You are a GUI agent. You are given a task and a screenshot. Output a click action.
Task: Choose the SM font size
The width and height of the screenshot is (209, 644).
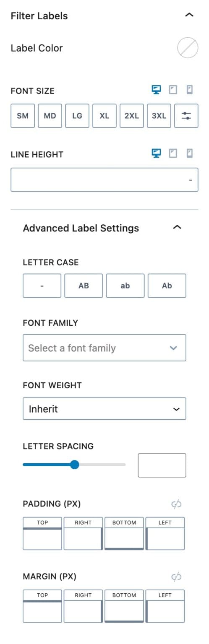pyautogui.click(x=23, y=116)
